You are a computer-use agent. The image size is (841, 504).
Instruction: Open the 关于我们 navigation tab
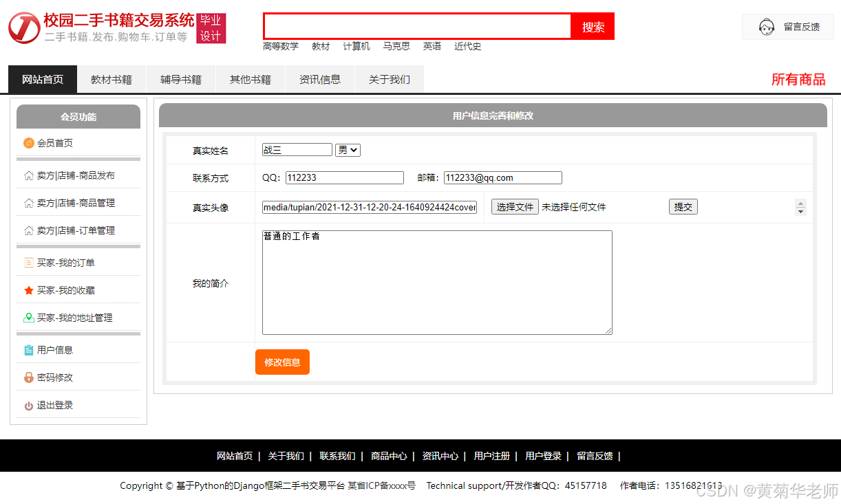(x=390, y=79)
